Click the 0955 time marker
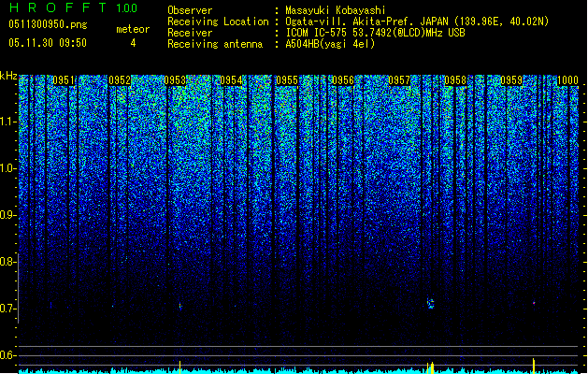 287,80
